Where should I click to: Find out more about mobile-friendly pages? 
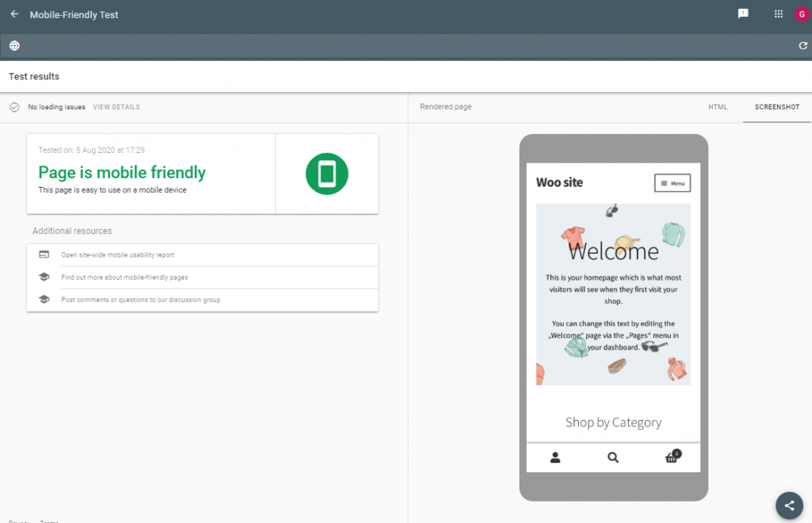click(124, 277)
